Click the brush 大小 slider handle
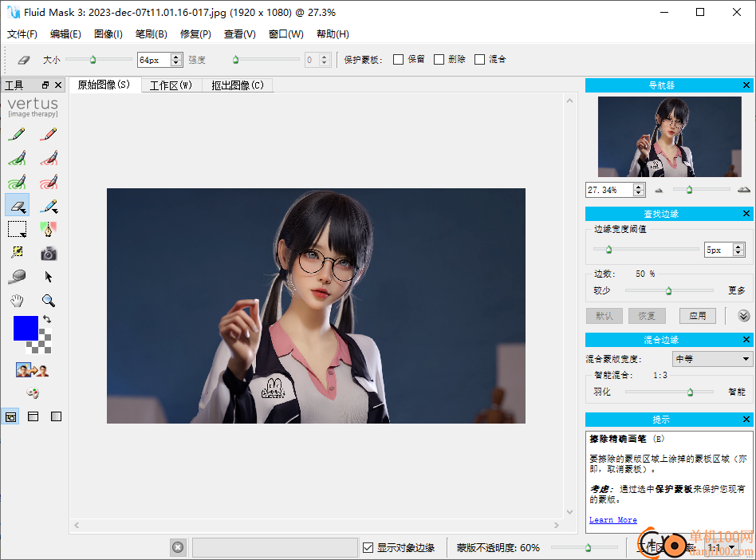The image size is (756, 560). click(x=93, y=60)
